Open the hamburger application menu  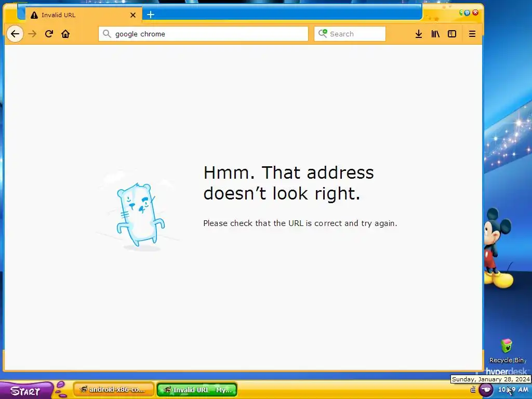472,34
